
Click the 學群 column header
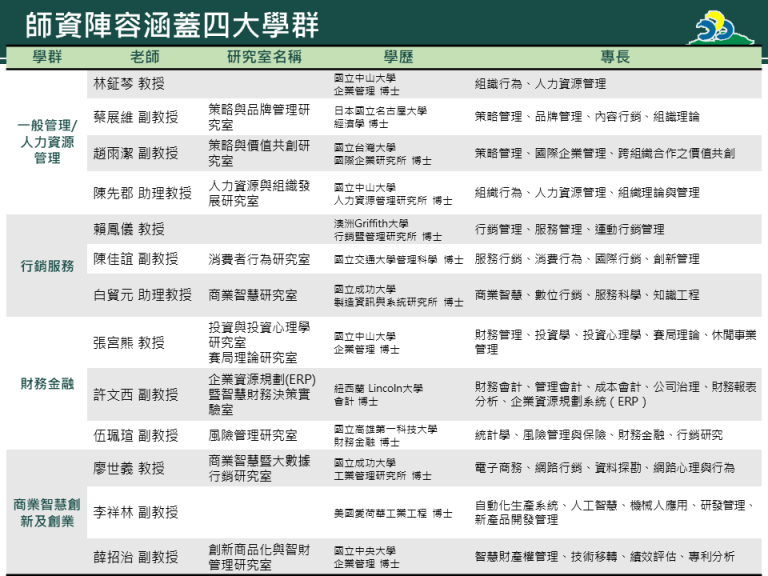tap(47, 57)
